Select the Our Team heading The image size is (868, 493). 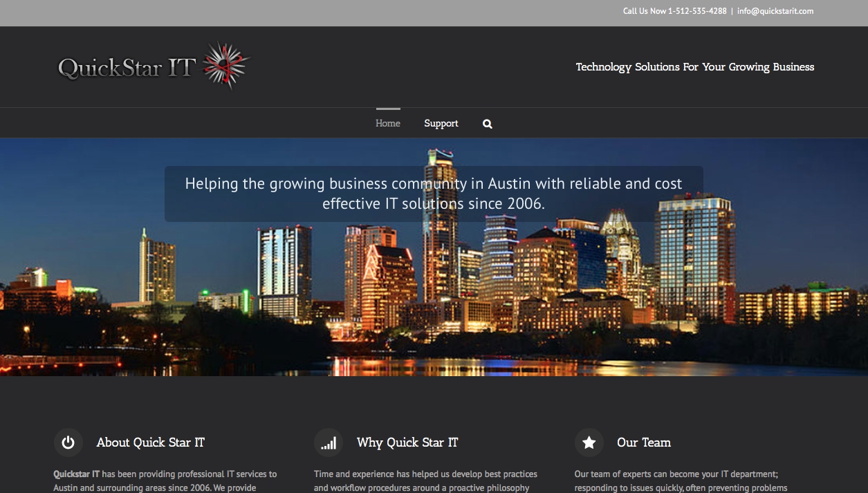[x=644, y=443]
